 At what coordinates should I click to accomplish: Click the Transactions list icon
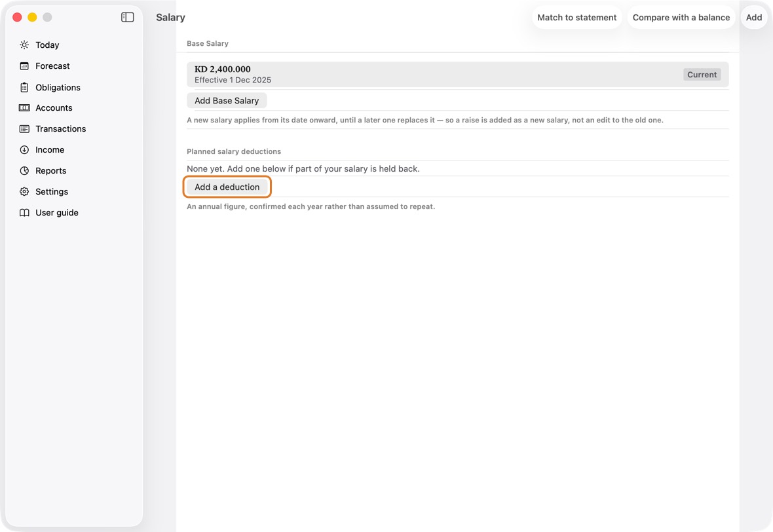[24, 128]
